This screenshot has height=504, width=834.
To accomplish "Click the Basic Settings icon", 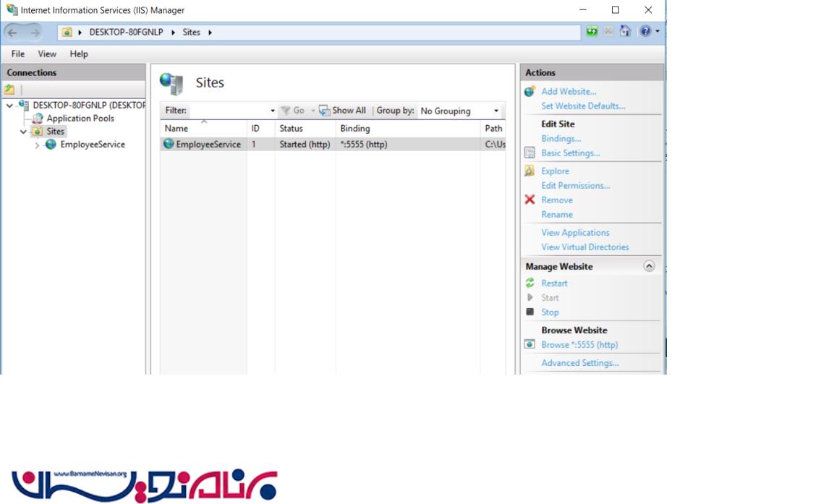I will 529,153.
